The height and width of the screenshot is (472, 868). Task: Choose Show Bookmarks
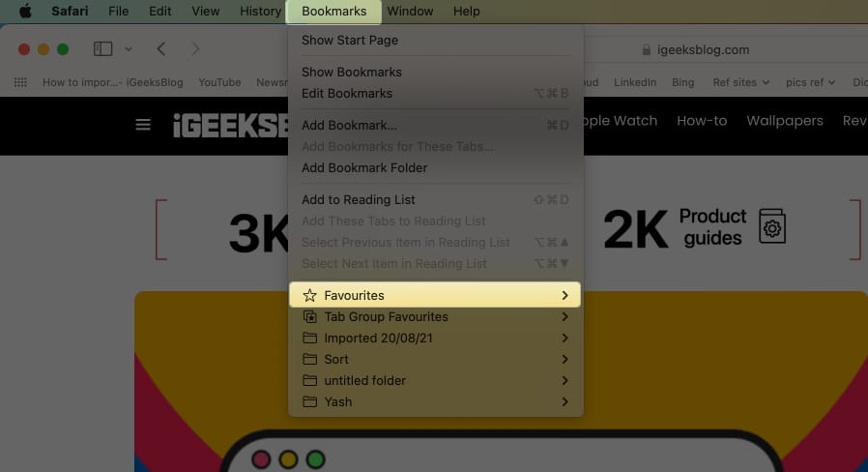pos(436,72)
